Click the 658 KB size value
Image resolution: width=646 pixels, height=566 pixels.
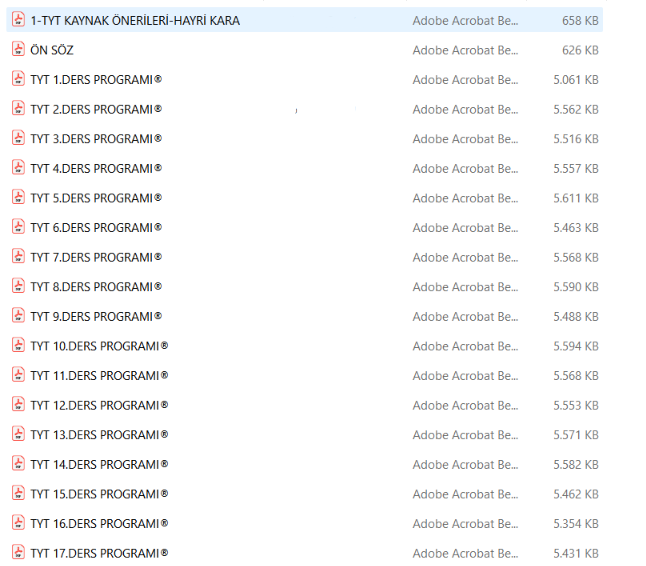point(580,21)
